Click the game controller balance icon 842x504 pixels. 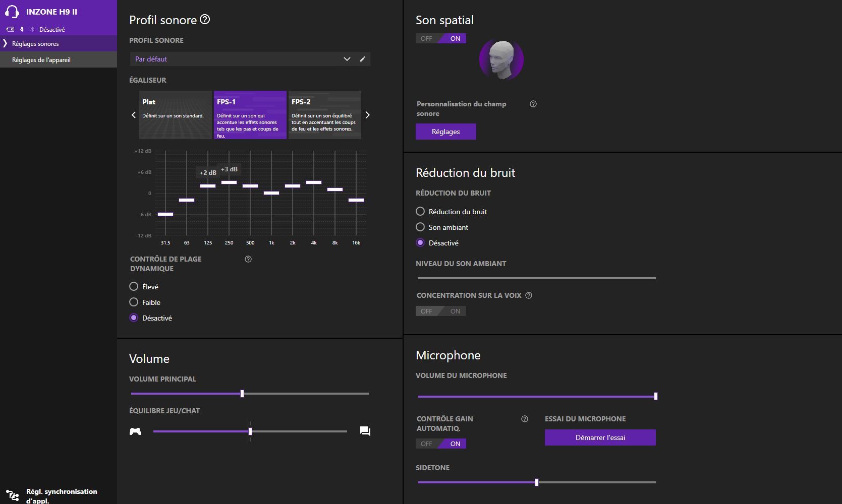135,431
